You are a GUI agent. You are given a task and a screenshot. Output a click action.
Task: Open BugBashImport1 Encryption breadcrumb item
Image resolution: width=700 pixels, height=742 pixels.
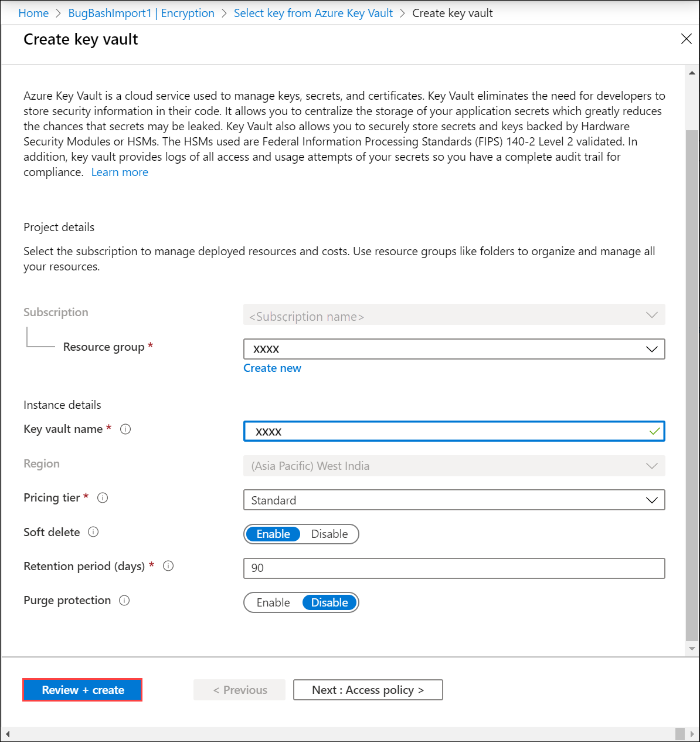click(x=141, y=13)
